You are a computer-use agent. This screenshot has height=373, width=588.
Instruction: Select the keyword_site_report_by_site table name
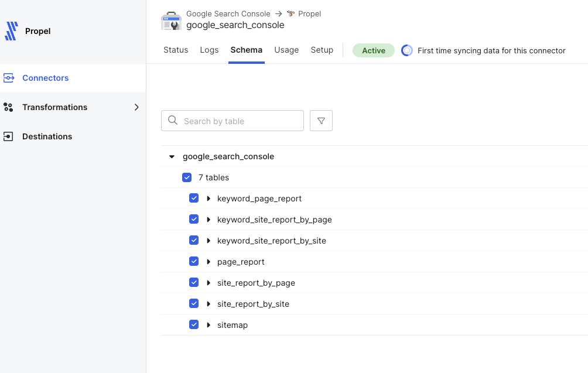pyautogui.click(x=272, y=240)
